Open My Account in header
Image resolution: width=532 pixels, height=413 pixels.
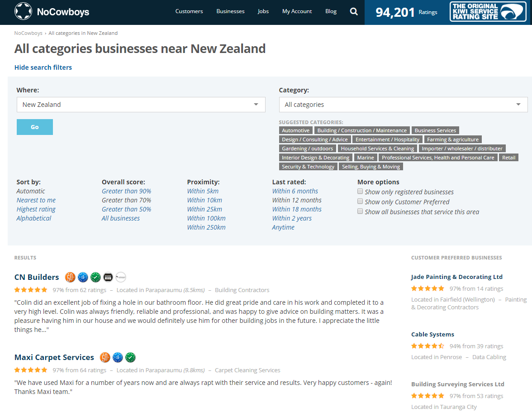(297, 11)
